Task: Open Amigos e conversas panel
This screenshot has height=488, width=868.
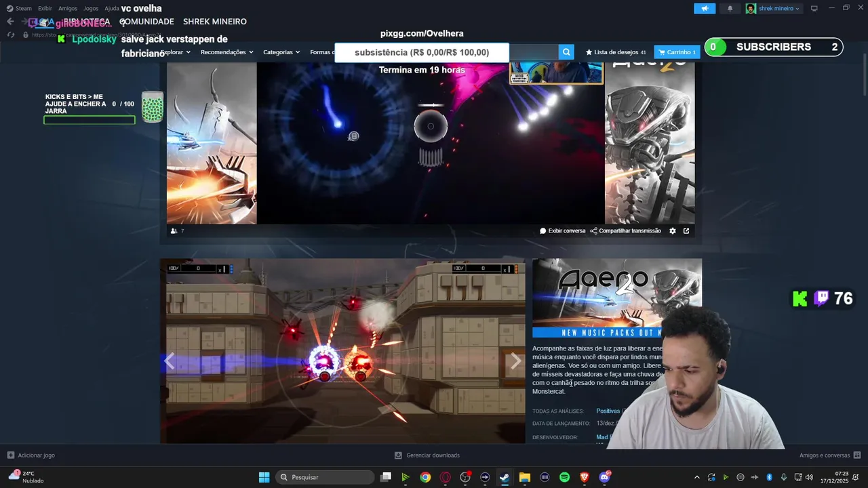Action: pyautogui.click(x=830, y=455)
